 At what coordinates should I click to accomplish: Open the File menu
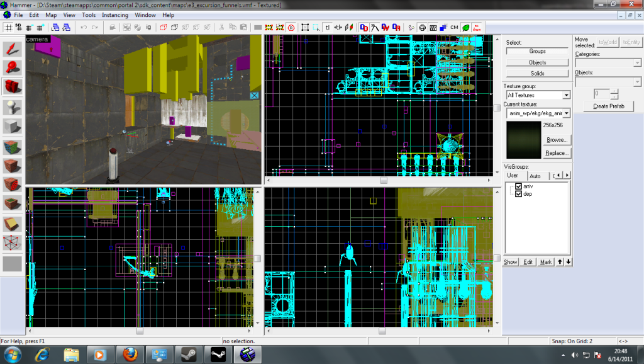18,15
